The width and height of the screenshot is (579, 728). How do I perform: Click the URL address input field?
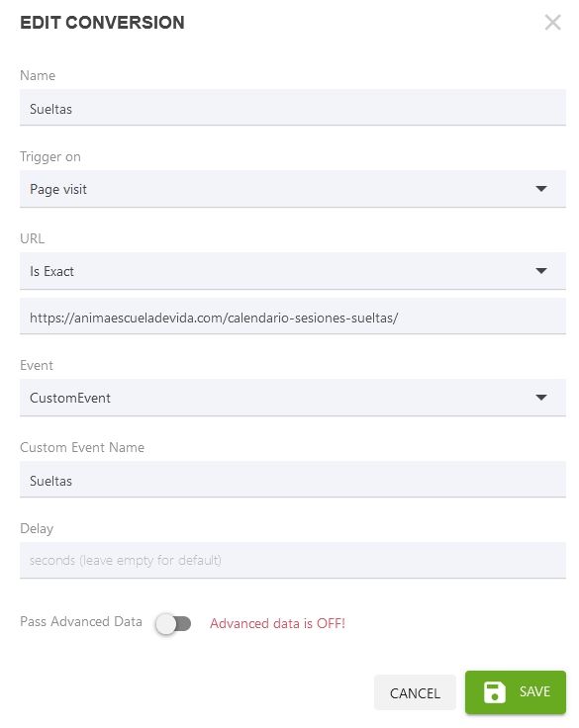tap(293, 317)
